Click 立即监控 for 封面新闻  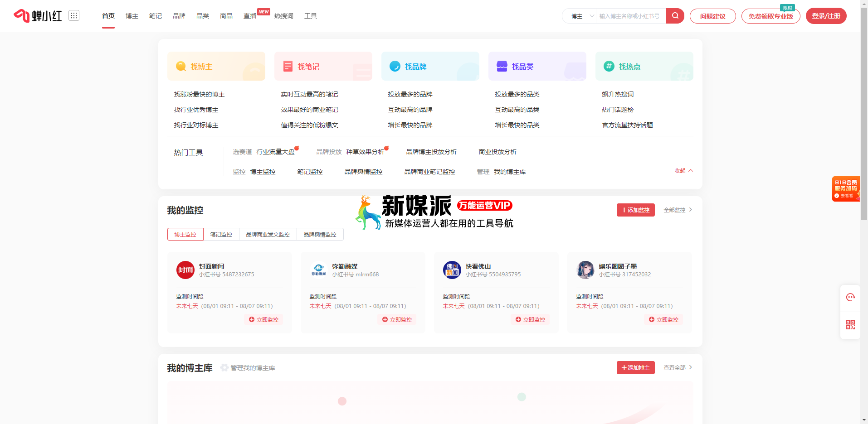pyautogui.click(x=263, y=319)
